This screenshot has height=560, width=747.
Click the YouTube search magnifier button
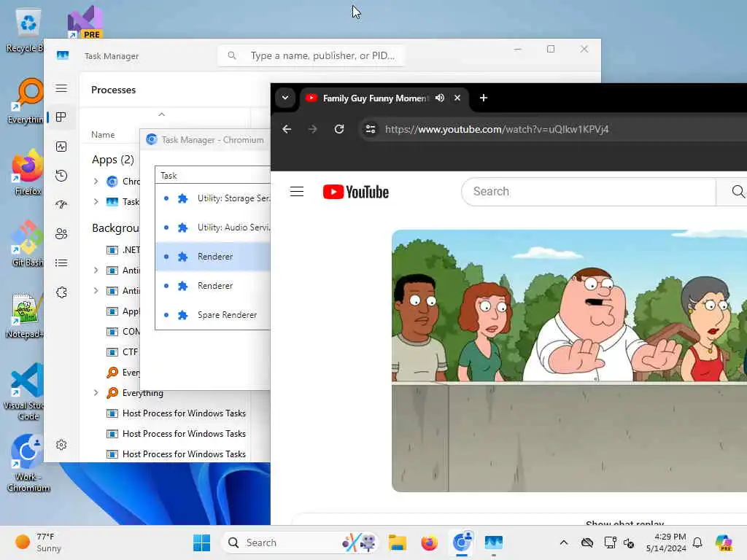pyautogui.click(x=738, y=192)
